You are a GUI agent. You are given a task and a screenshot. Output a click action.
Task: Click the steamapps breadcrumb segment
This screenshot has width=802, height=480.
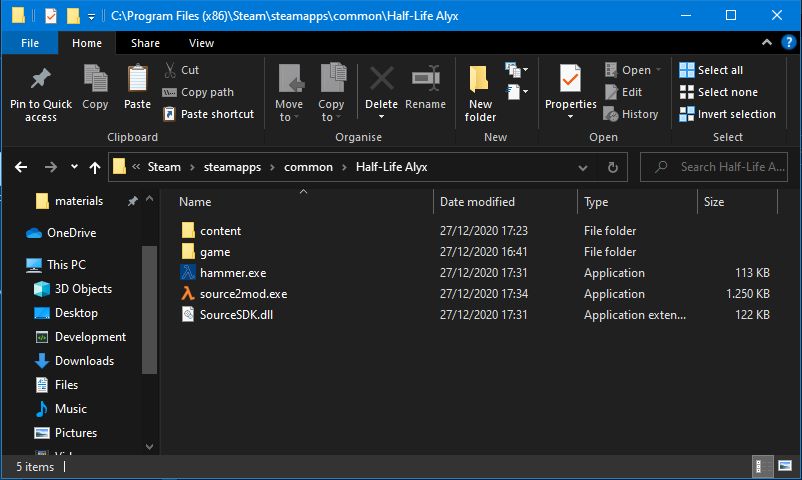coord(232,167)
